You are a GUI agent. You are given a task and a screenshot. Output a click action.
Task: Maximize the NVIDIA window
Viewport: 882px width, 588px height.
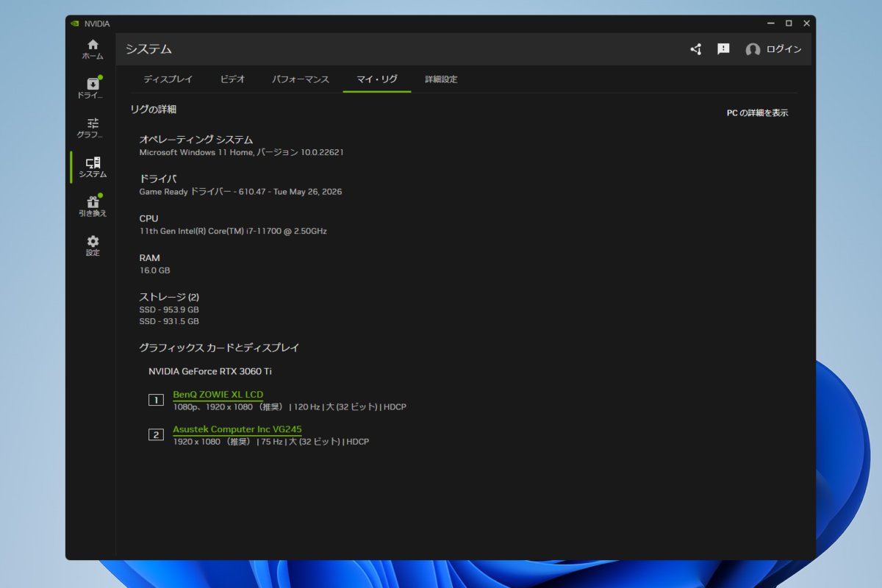coord(789,24)
